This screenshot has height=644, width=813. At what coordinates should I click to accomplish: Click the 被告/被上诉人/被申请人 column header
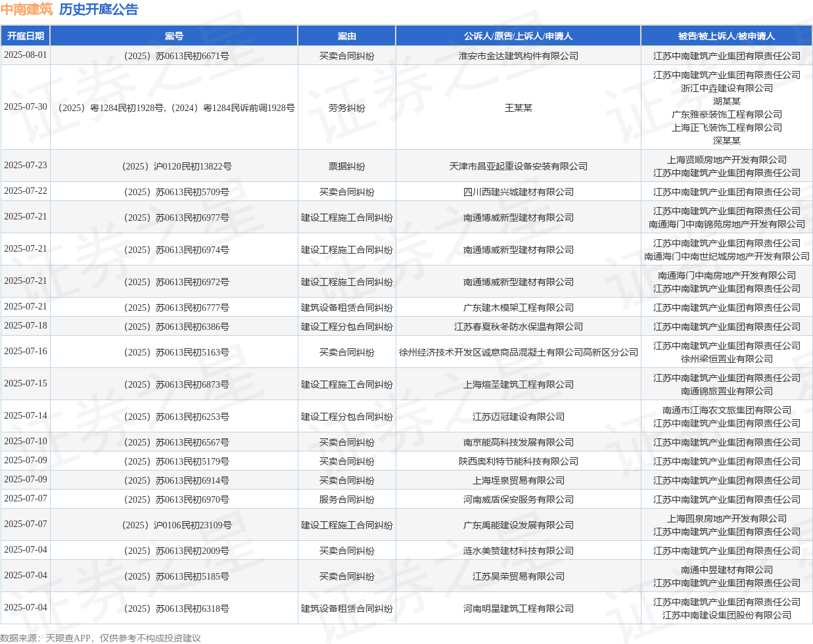coord(726,36)
